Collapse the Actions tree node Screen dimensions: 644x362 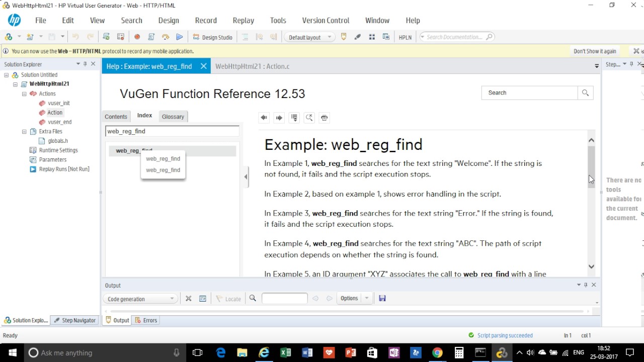24,94
